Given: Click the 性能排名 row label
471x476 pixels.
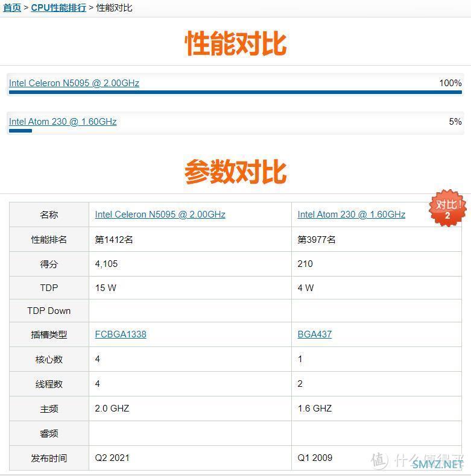Looking at the screenshot, I should pyautogui.click(x=49, y=240).
